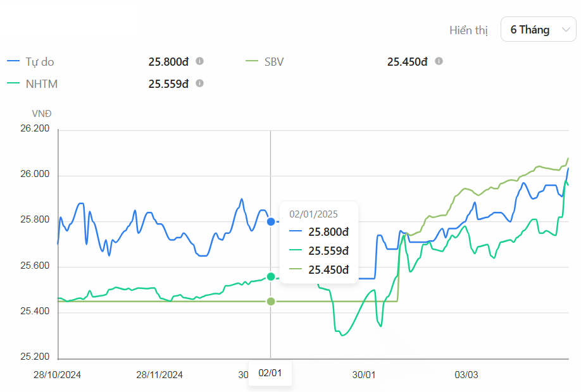Click the info icon beside SBV rate

(x=439, y=61)
